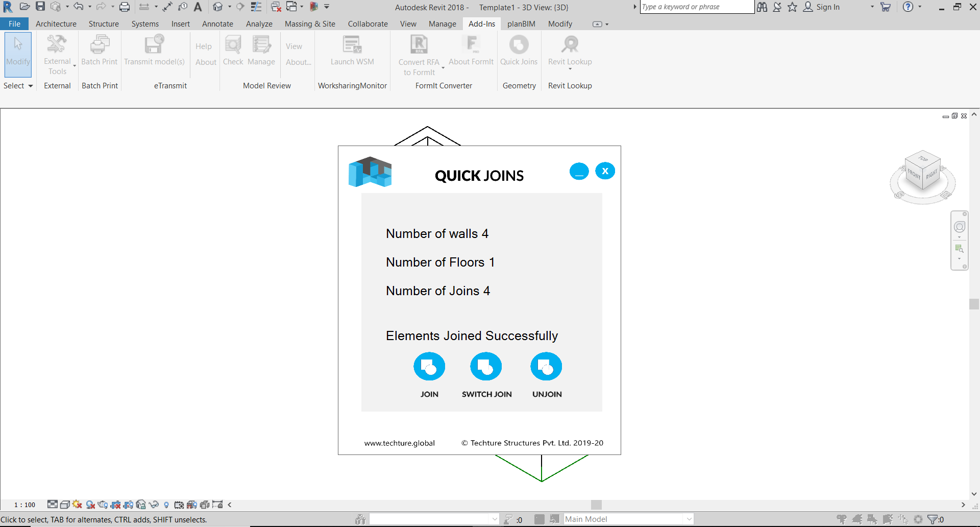The height and width of the screenshot is (527, 980).
Task: Click the SWITCH JOIN icon in dialog
Action: 486,366
